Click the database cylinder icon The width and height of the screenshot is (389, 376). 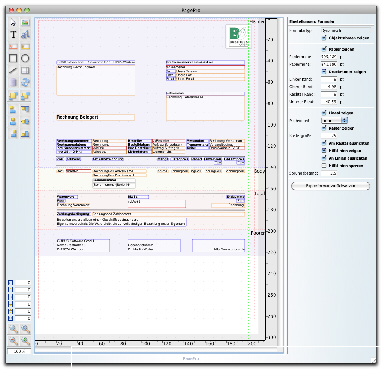tap(13, 82)
